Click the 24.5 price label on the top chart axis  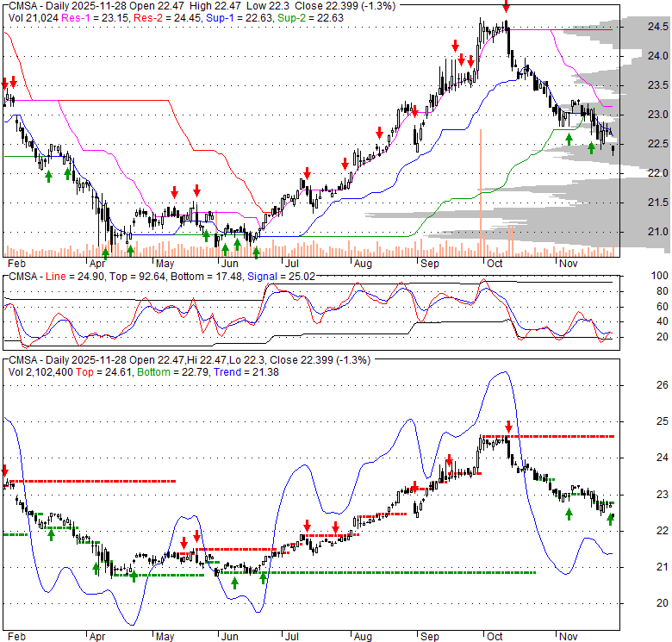(x=635, y=27)
